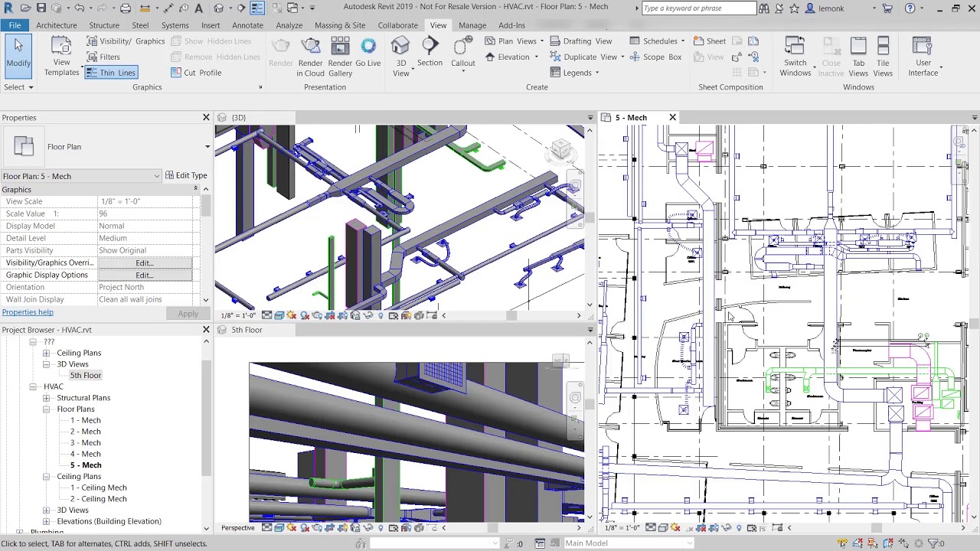Open the Floor Plan type selector dropdown

coord(207,147)
